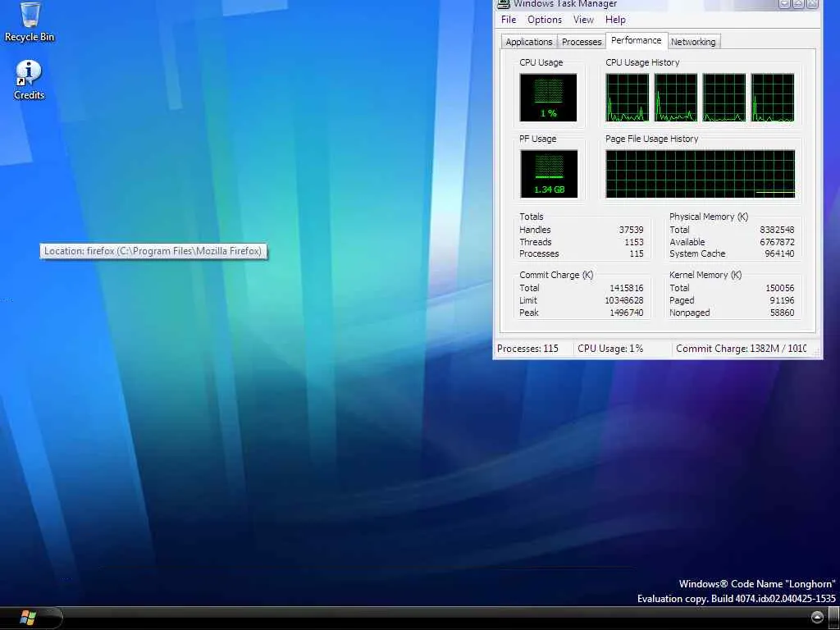The height and width of the screenshot is (630, 840).
Task: Expand the hidden notification area arrow
Action: [x=817, y=617]
